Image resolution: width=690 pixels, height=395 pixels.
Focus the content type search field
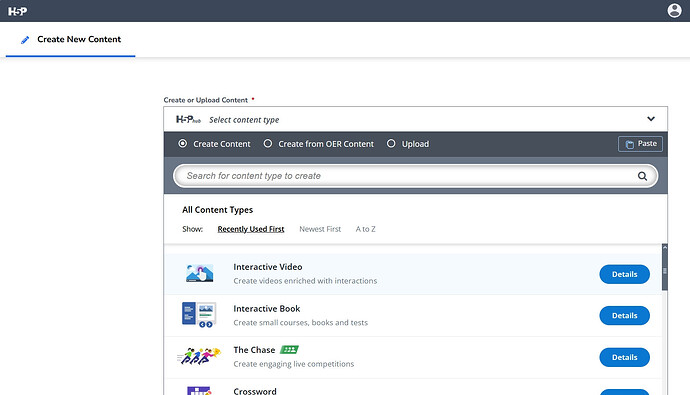pyautogui.click(x=415, y=176)
